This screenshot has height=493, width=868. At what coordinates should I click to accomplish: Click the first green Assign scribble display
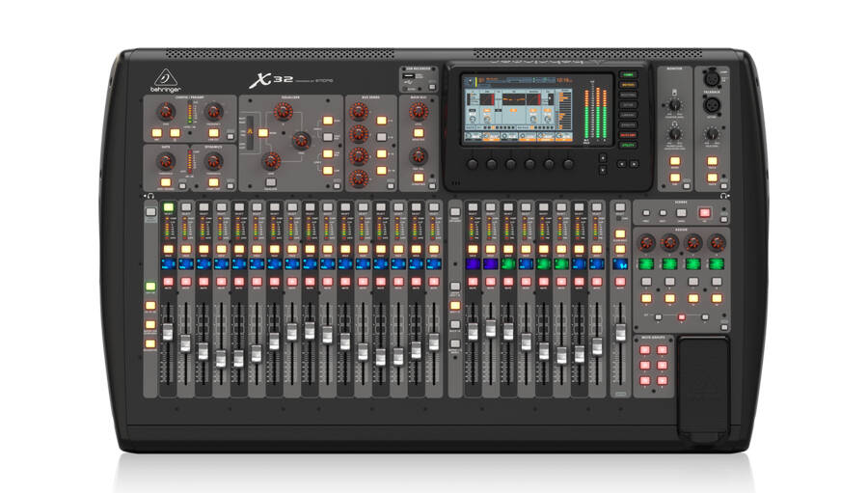pos(646,263)
